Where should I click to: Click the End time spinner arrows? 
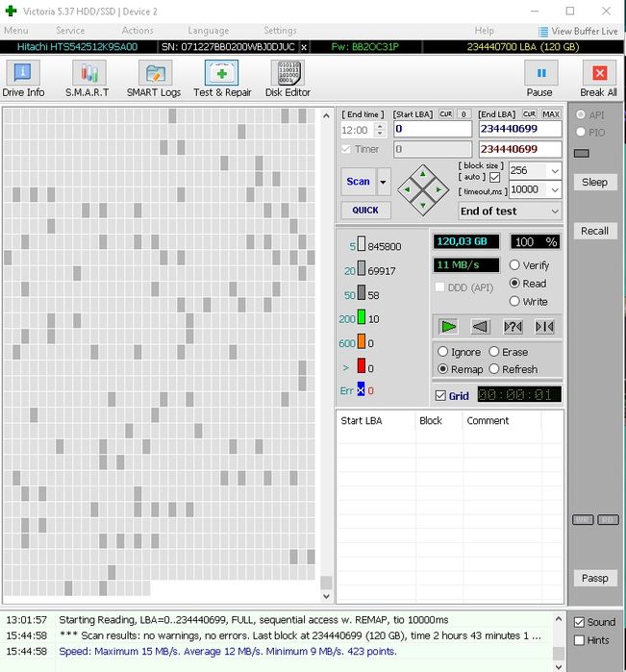click(380, 130)
